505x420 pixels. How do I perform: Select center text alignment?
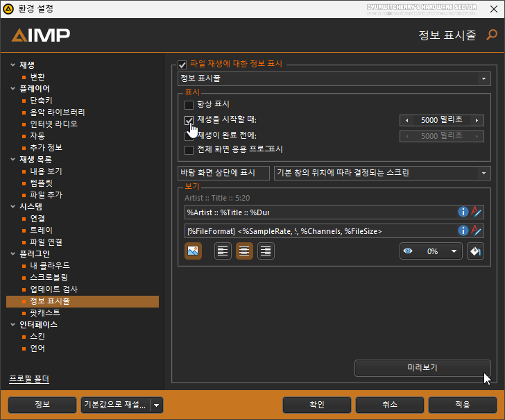pyautogui.click(x=244, y=251)
